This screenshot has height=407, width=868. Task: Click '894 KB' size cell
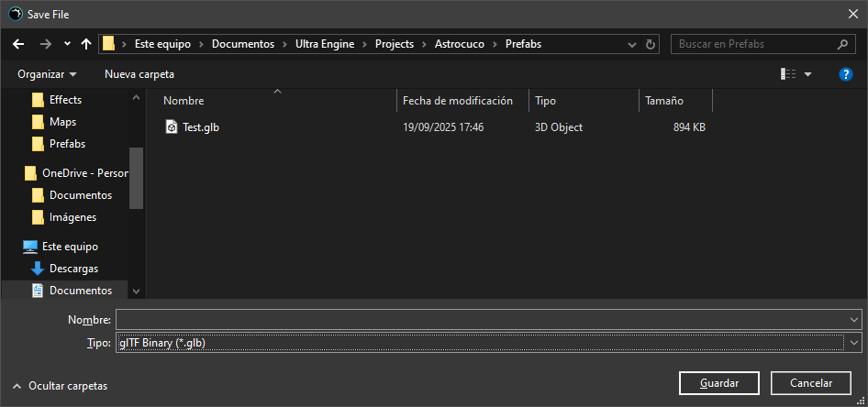pos(689,127)
